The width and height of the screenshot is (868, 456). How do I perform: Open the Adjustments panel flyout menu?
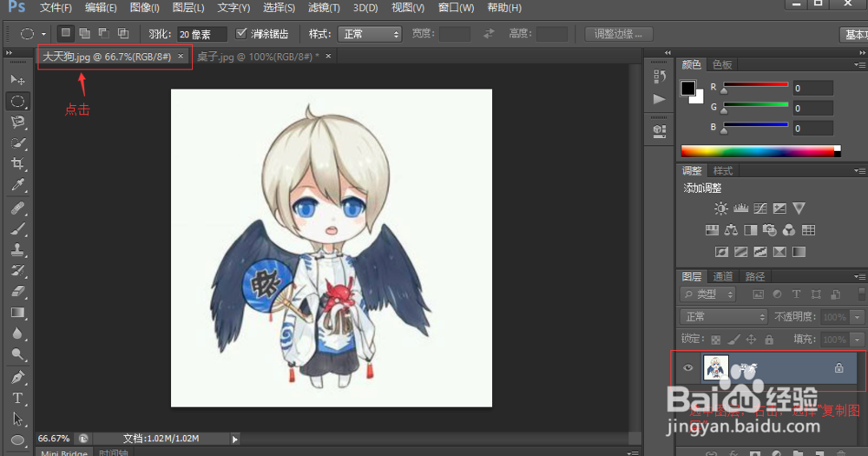[x=859, y=170]
